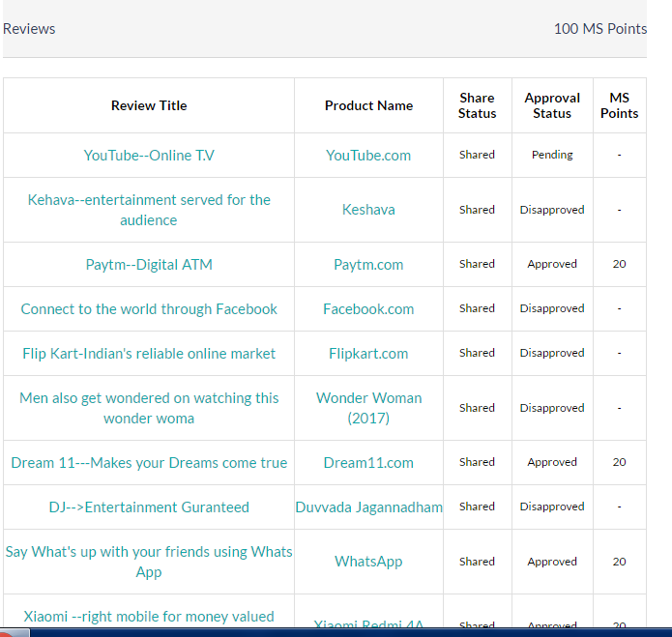Select Shared status in the Flipkart row
This screenshot has height=637, width=672.
(x=477, y=353)
